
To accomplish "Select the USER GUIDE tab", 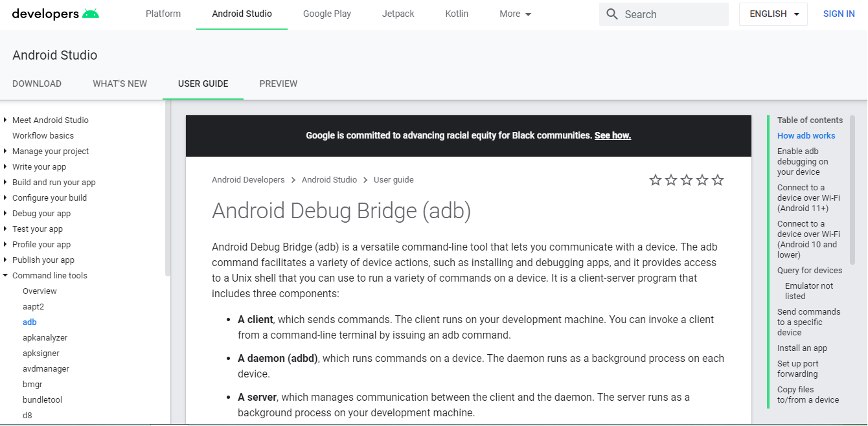I will coord(203,84).
